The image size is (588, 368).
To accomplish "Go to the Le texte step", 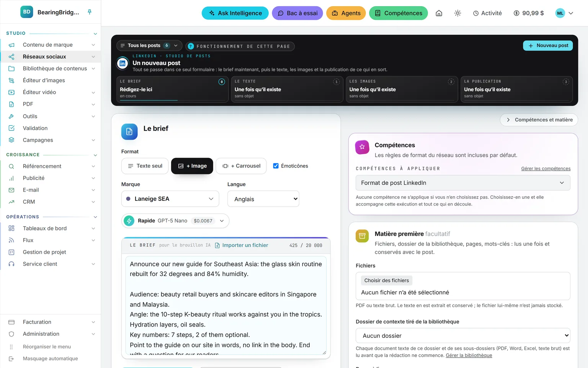I will [x=287, y=89].
